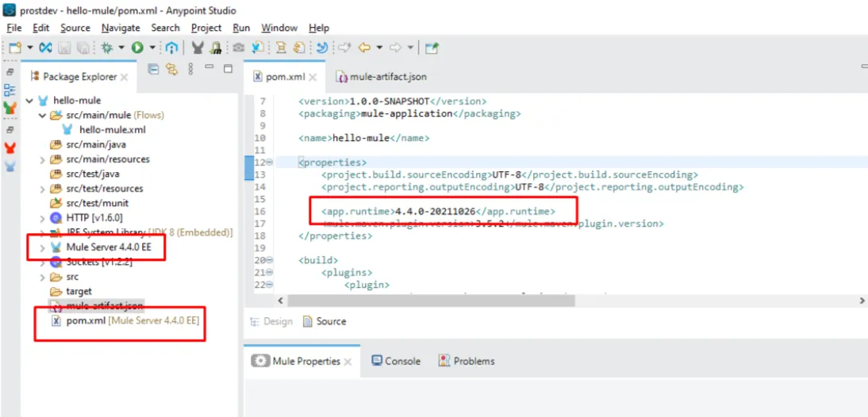Screen dimensions: 868x417
Task: Collapse the src/main/mule folder
Action: tap(42, 116)
